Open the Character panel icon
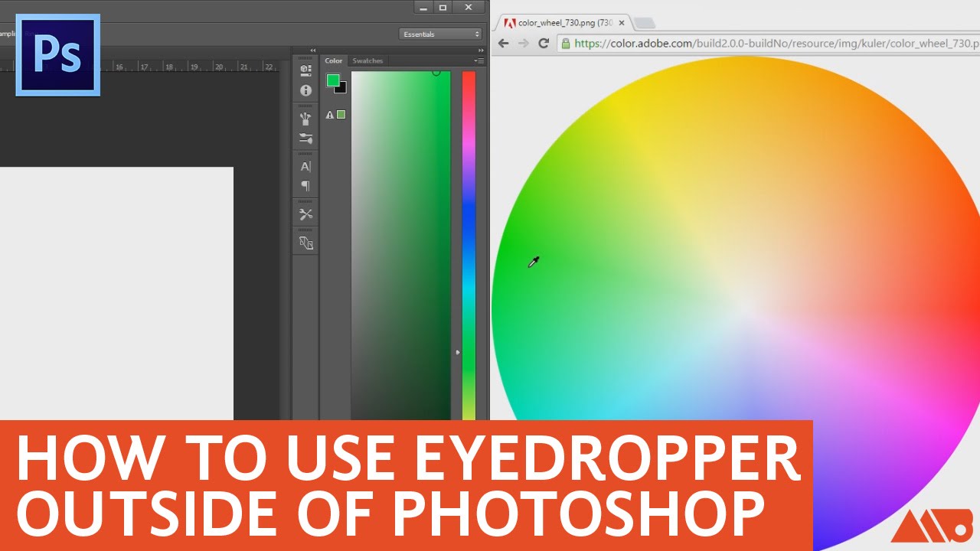The width and height of the screenshot is (980, 551). (x=305, y=166)
